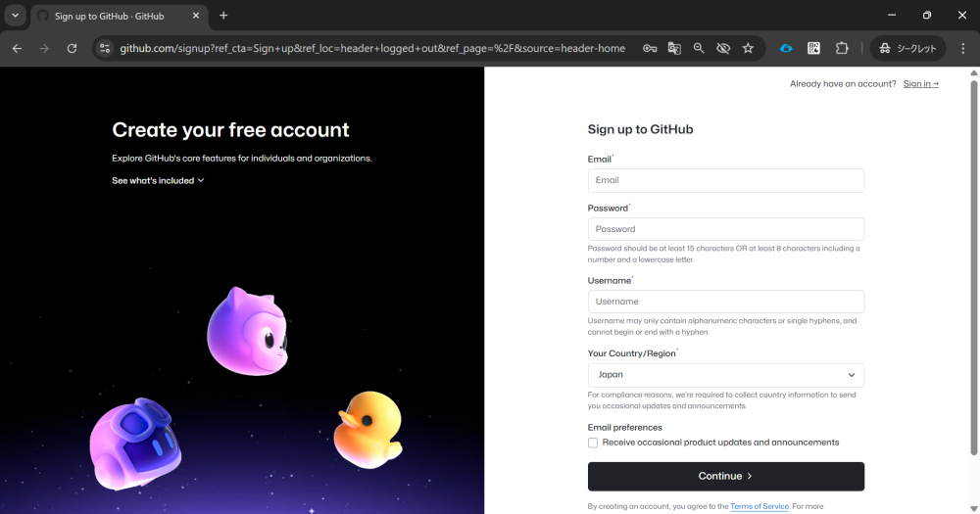Viewport: 980px width, 514px height.
Task: Open the tab search dropdown arrow
Action: (15, 16)
